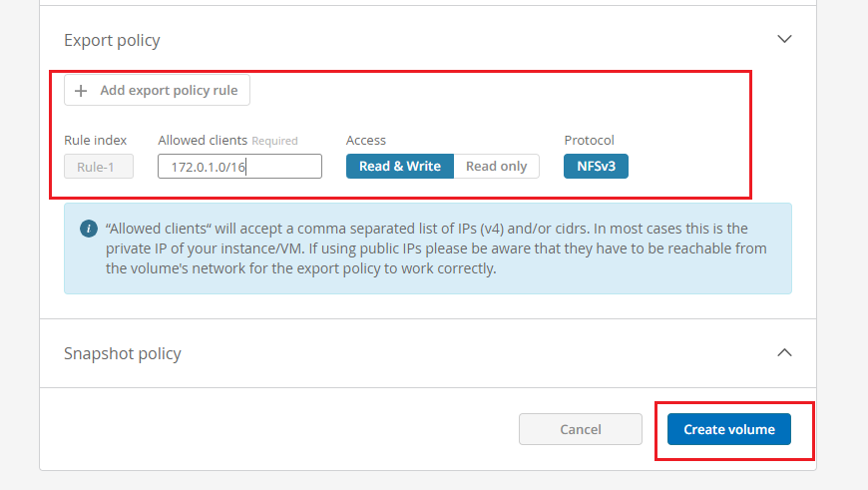Click the Rule-1 rule index field

coord(99,167)
